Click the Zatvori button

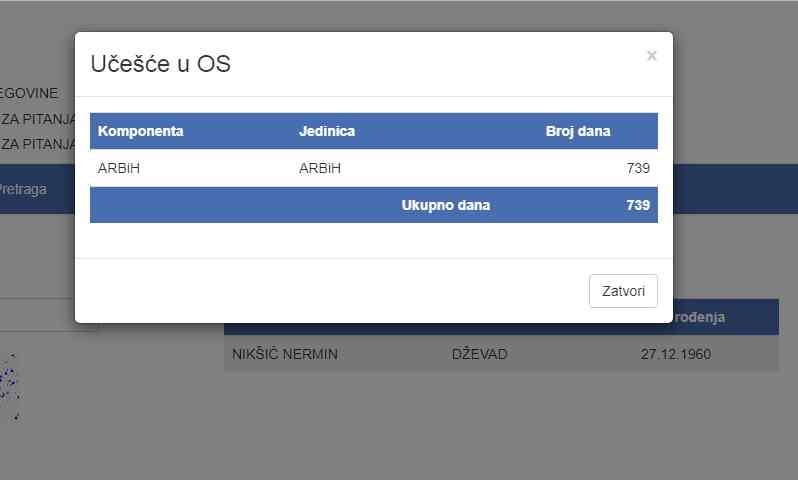[x=623, y=291]
